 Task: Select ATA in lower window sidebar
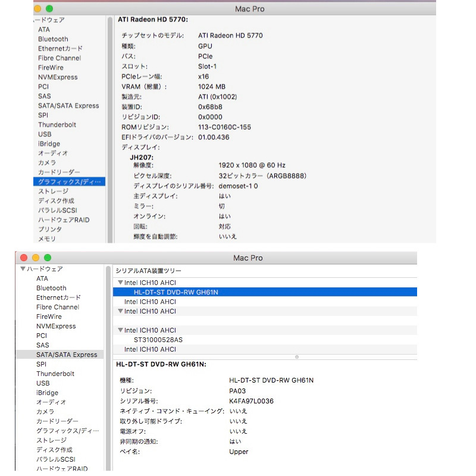pyautogui.click(x=42, y=278)
